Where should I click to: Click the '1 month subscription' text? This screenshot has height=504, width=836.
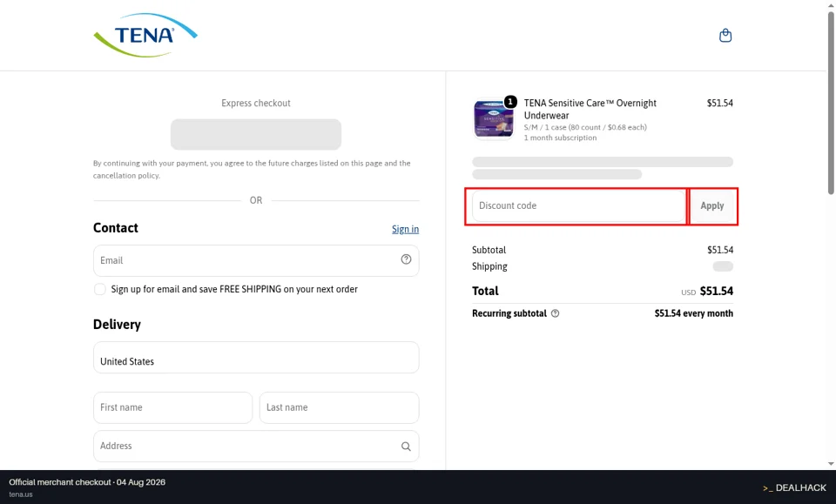coord(560,138)
